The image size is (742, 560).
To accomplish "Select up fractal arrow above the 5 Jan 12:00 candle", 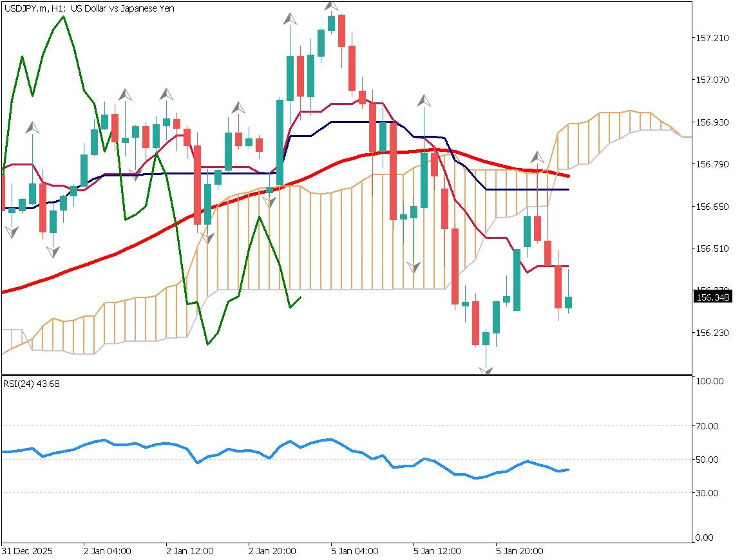I will click(424, 100).
